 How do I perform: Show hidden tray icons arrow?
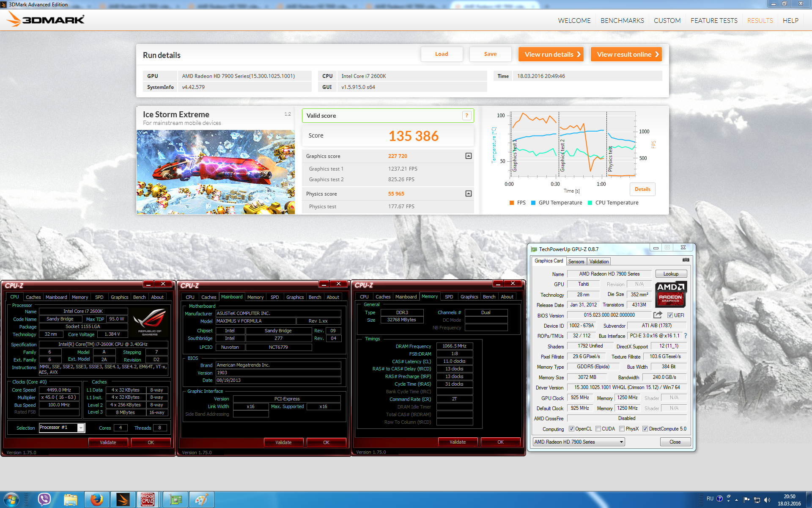(737, 500)
